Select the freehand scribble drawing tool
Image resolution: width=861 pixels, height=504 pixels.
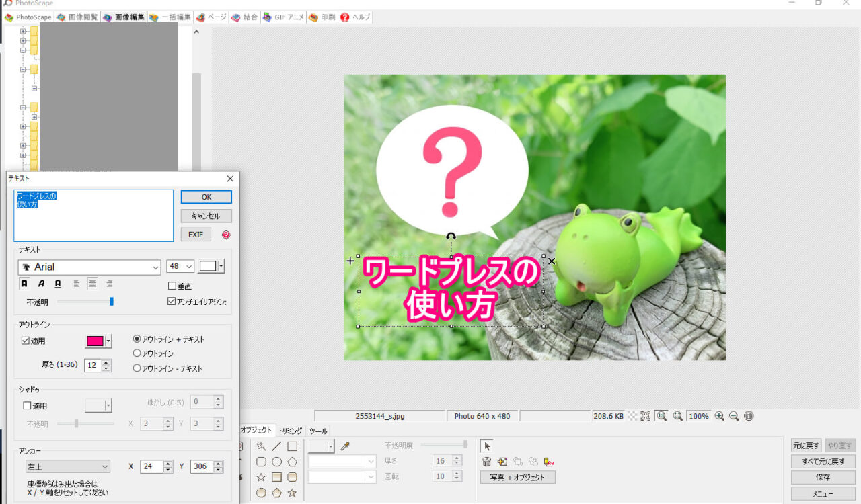[x=261, y=446]
